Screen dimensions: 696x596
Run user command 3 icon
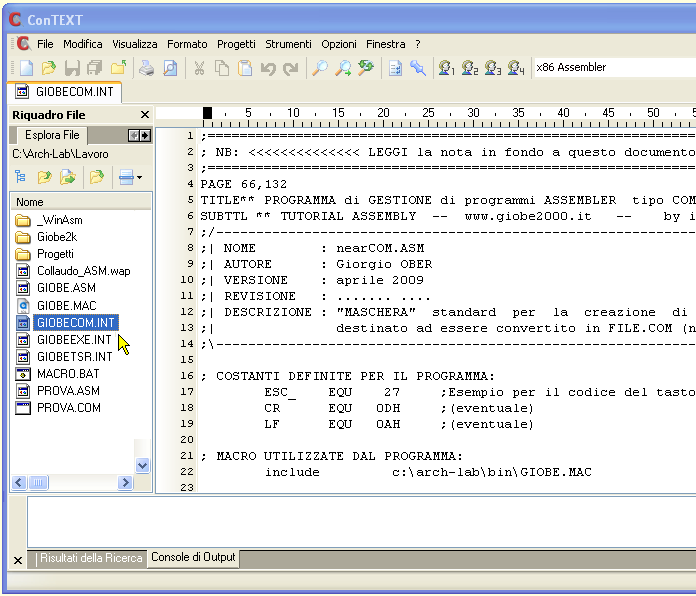coord(492,68)
